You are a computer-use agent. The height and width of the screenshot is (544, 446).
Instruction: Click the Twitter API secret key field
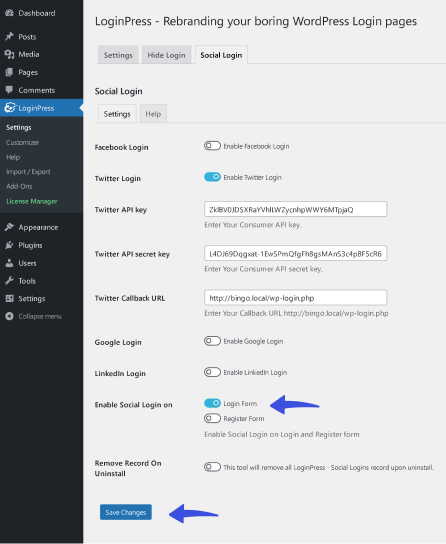pyautogui.click(x=295, y=253)
